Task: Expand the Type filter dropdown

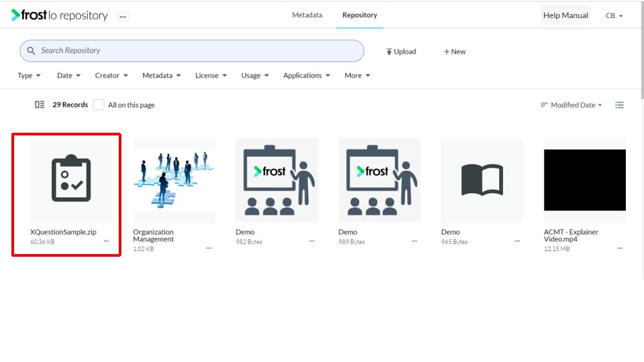Action: (x=29, y=76)
